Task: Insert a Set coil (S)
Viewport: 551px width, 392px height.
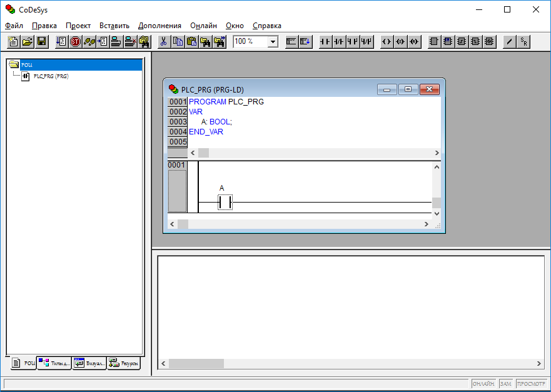Action: point(400,42)
